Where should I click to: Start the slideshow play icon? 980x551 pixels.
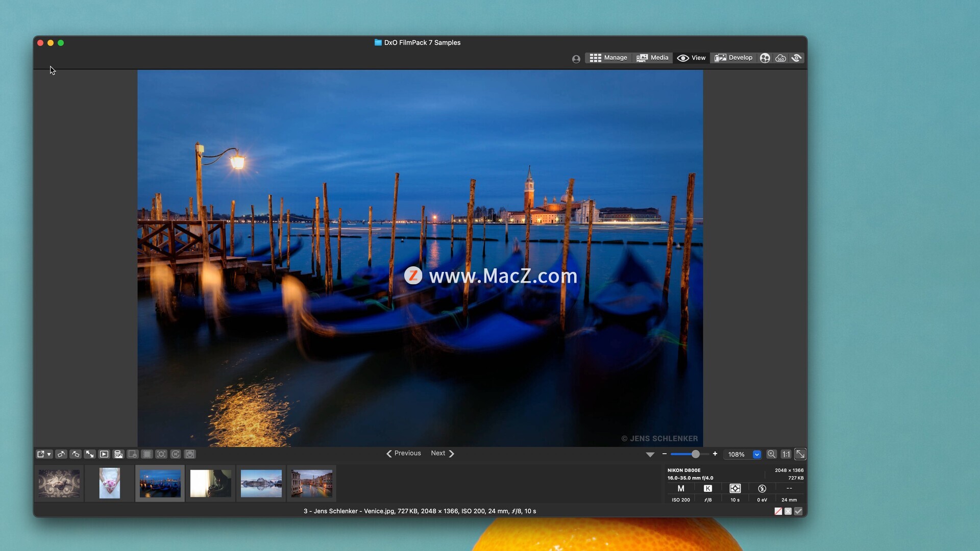coord(104,454)
